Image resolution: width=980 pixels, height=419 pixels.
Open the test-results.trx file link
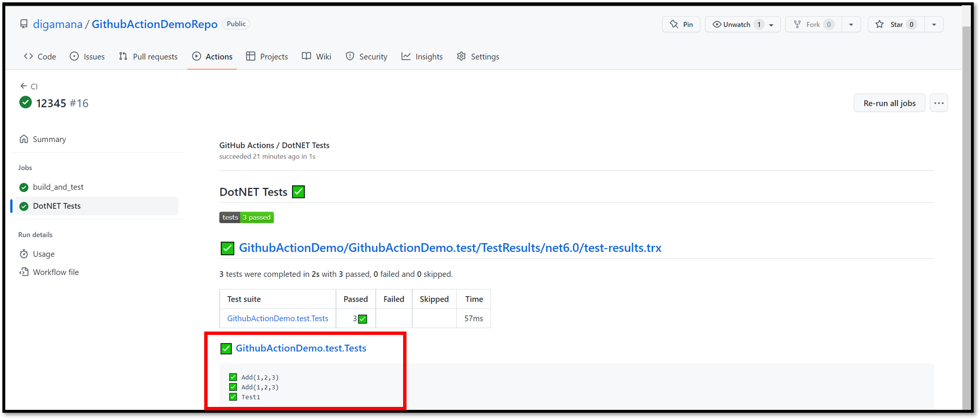(x=450, y=248)
